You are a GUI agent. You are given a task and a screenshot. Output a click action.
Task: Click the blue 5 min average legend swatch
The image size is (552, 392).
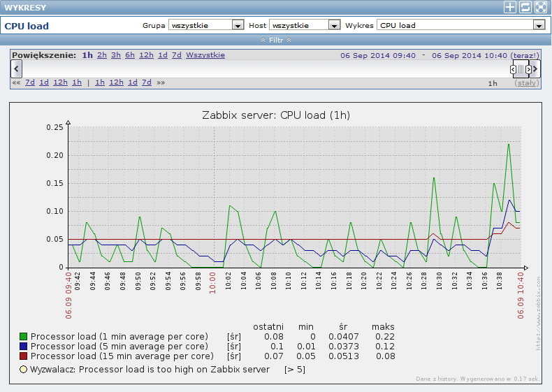pos(24,347)
